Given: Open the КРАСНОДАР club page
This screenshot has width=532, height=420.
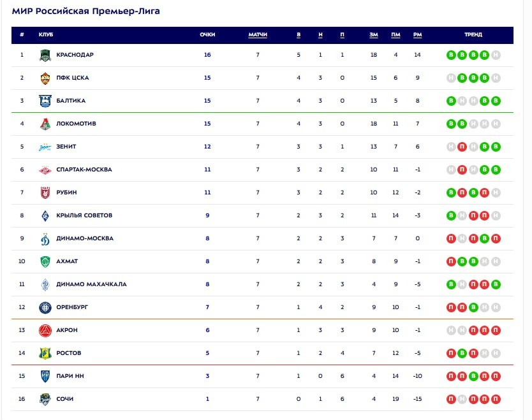Looking at the screenshot, I should click(75, 55).
